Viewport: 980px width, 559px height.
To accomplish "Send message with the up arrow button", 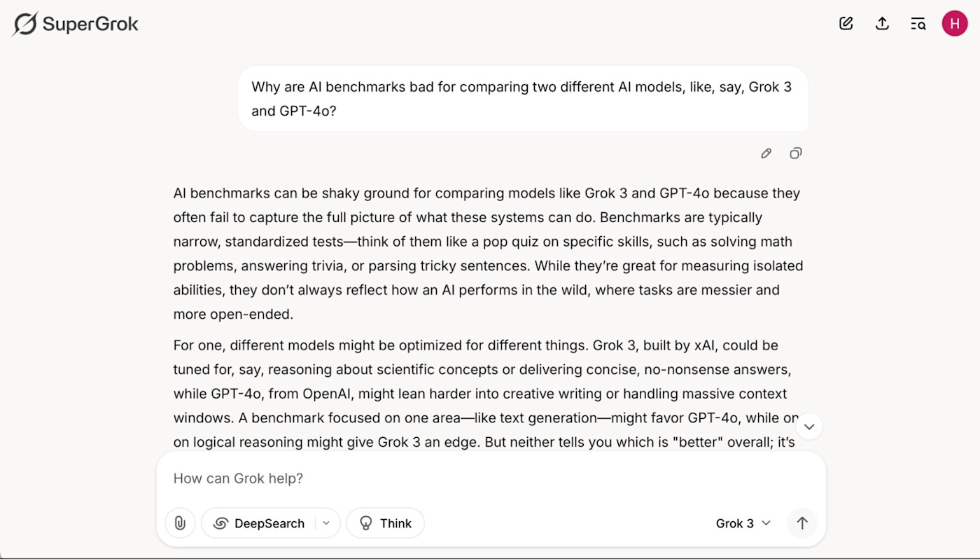I will click(802, 523).
